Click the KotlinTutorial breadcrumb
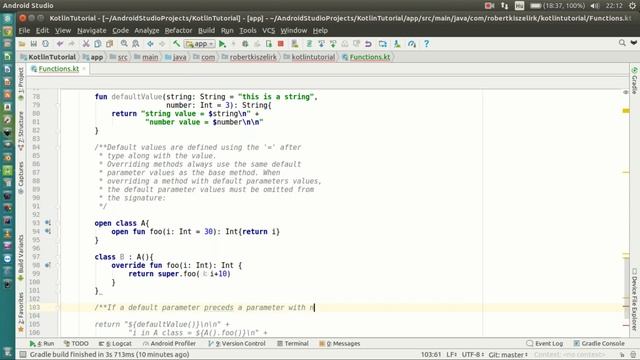The height and width of the screenshot is (360, 640). [x=48, y=57]
